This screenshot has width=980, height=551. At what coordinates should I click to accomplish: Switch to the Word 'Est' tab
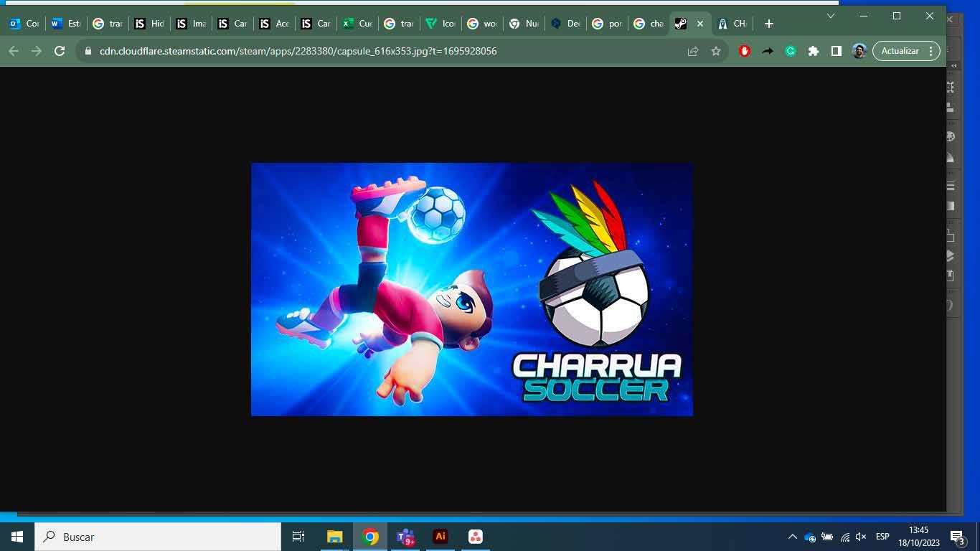click(65, 24)
